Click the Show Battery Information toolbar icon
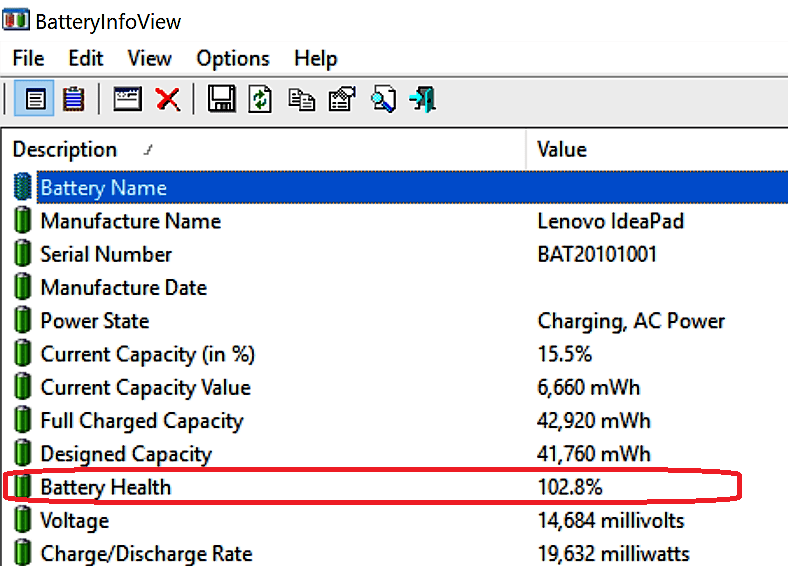This screenshot has width=788, height=566. pyautogui.click(x=37, y=99)
